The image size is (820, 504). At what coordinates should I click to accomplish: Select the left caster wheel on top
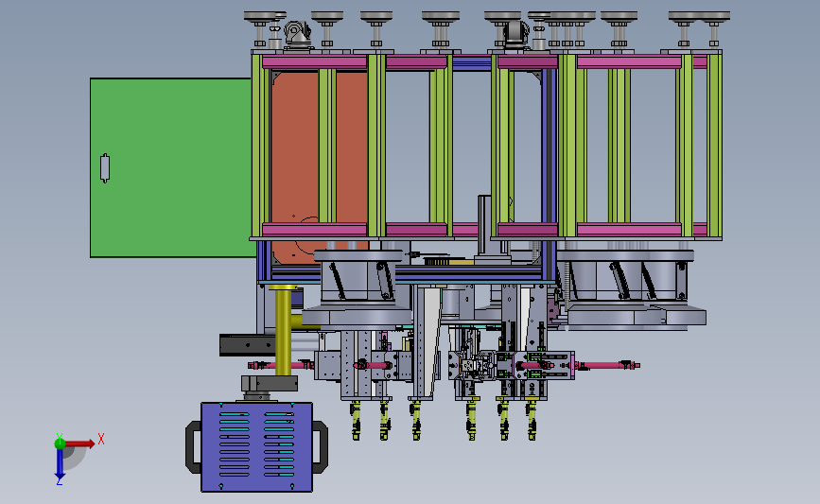(297, 34)
